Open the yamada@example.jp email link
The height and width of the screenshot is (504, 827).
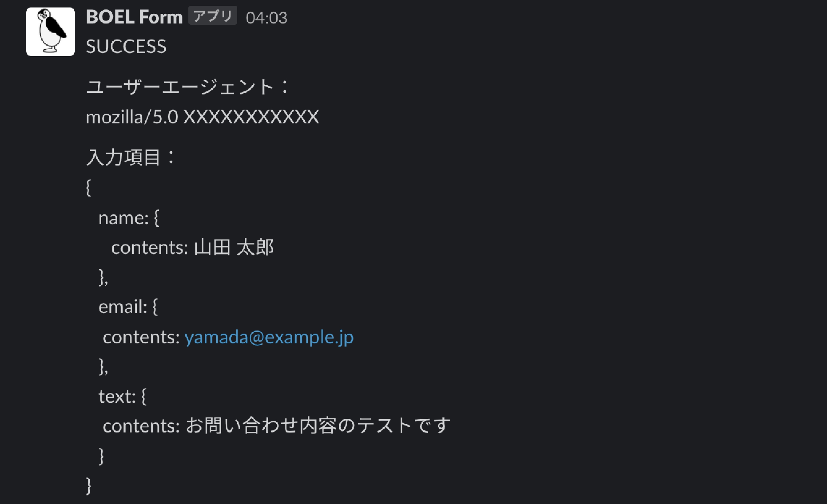pos(269,337)
